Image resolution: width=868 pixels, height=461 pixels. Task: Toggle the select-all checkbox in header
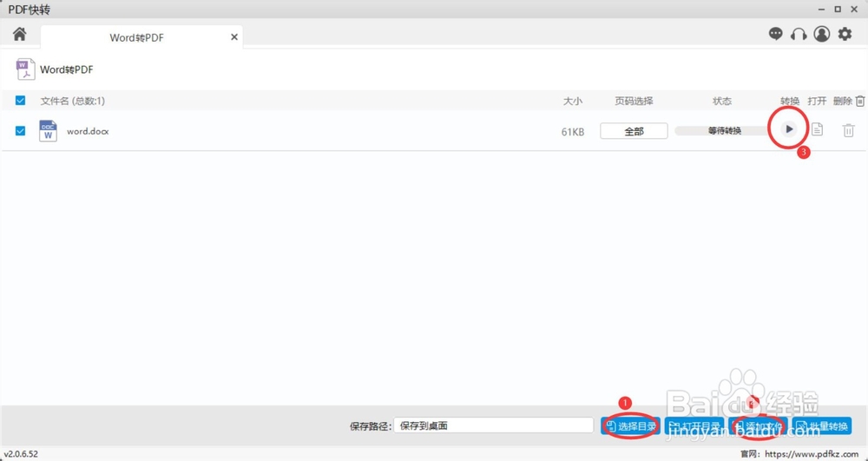21,100
